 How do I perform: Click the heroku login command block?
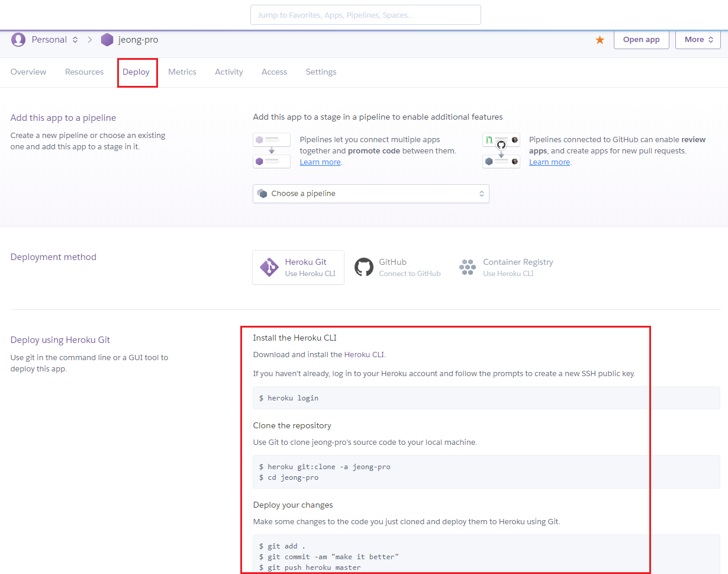(x=487, y=398)
